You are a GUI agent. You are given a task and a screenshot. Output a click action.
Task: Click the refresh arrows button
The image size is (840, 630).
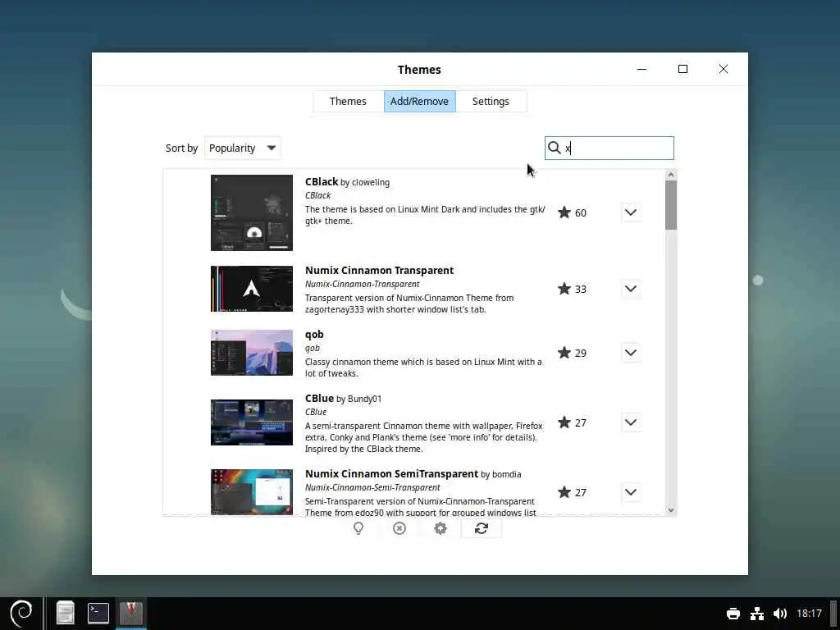[x=481, y=528]
